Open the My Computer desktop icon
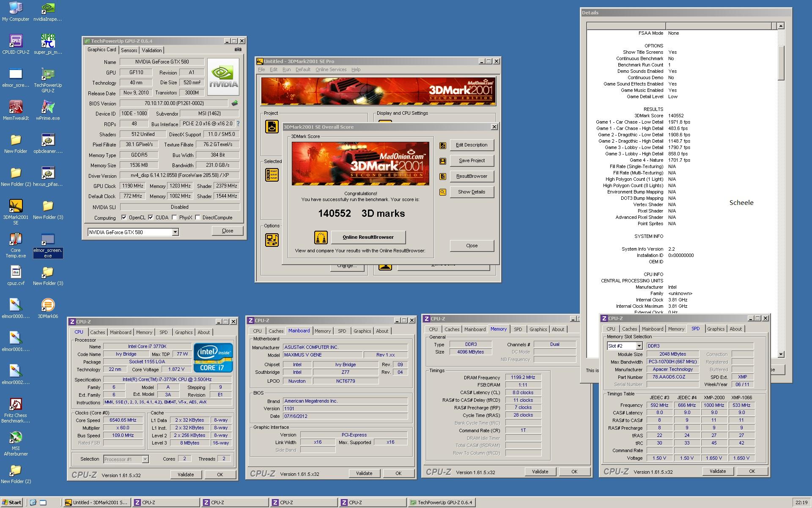 click(x=16, y=12)
